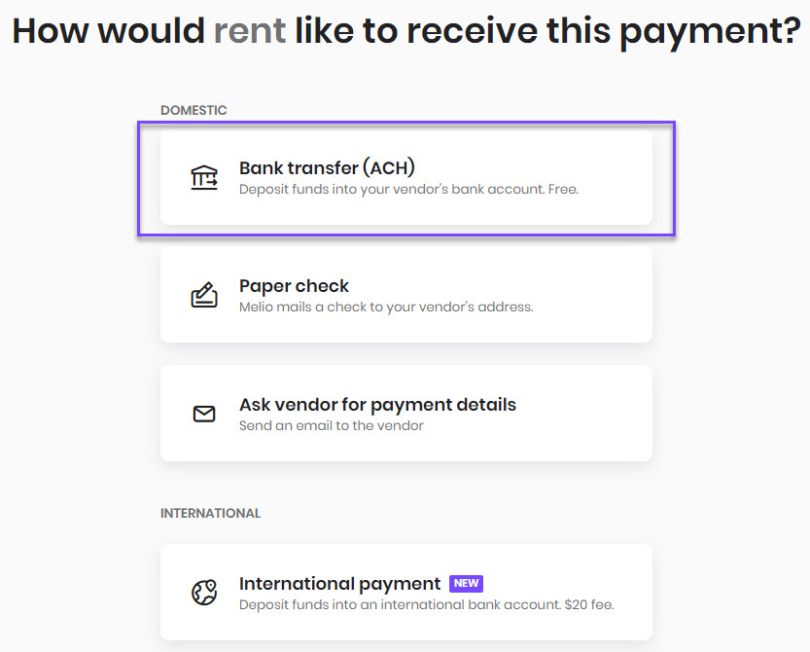Click the arrow on the bank transfer icon
Viewport: 810px width, 652px height.
click(210, 184)
